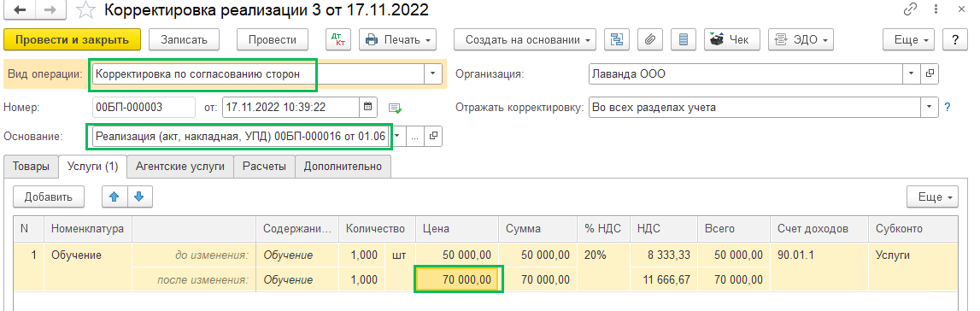Click НДС value 11 666,67
The height and width of the screenshot is (311, 980).
click(x=664, y=279)
